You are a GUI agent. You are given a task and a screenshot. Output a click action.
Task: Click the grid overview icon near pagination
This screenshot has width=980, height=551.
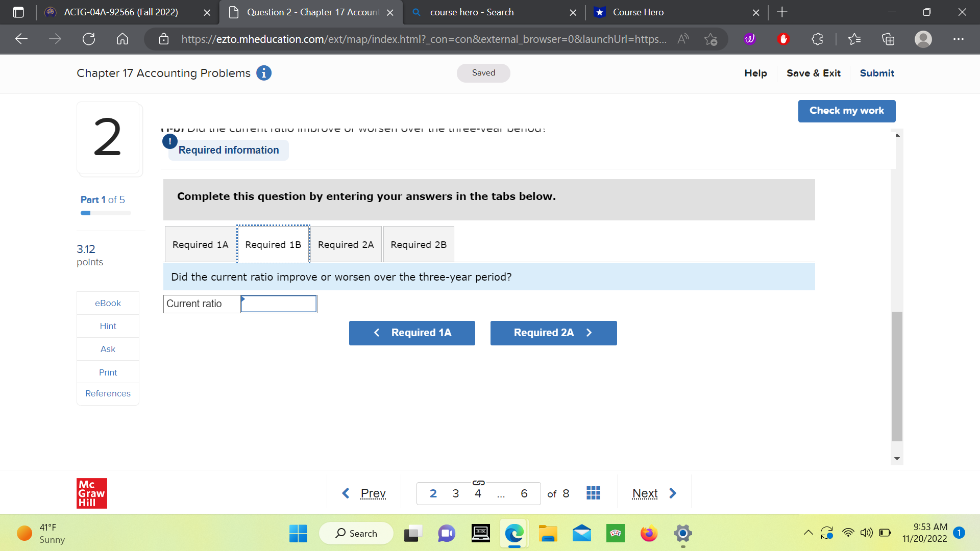click(x=593, y=492)
